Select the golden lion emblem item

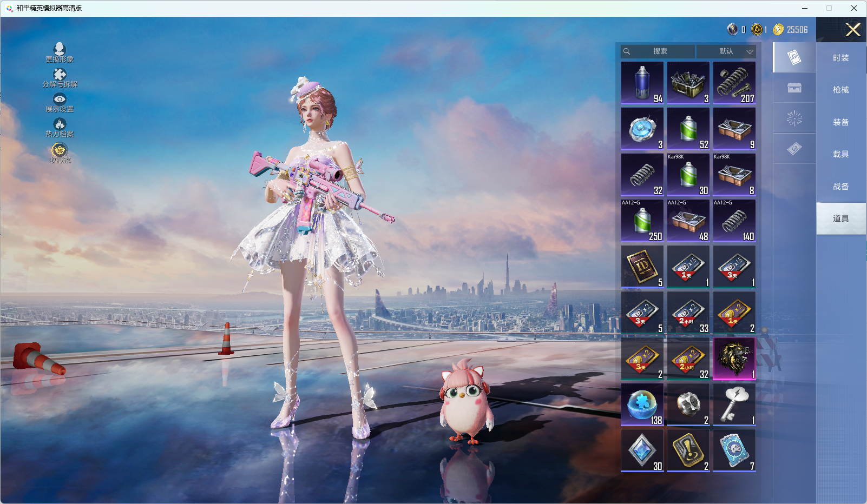pyautogui.click(x=734, y=359)
